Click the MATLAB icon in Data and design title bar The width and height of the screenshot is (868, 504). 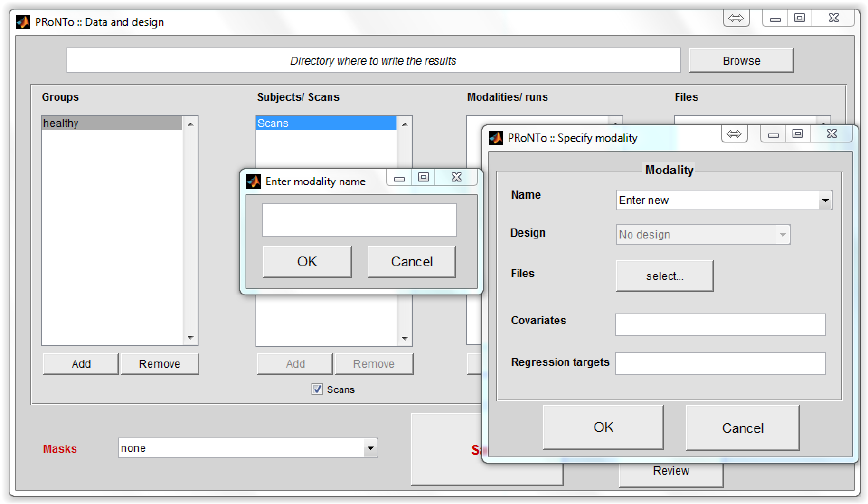click(x=23, y=22)
